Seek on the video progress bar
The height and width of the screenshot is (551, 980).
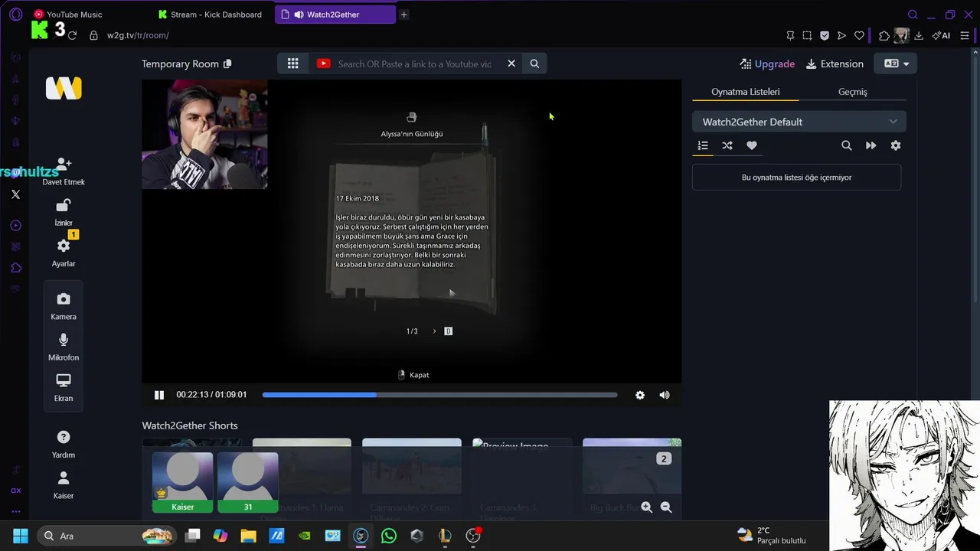pyautogui.click(x=439, y=395)
